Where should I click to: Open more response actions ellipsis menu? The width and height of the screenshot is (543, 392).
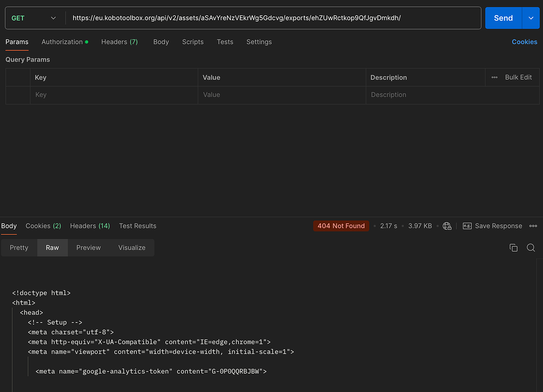click(x=533, y=226)
